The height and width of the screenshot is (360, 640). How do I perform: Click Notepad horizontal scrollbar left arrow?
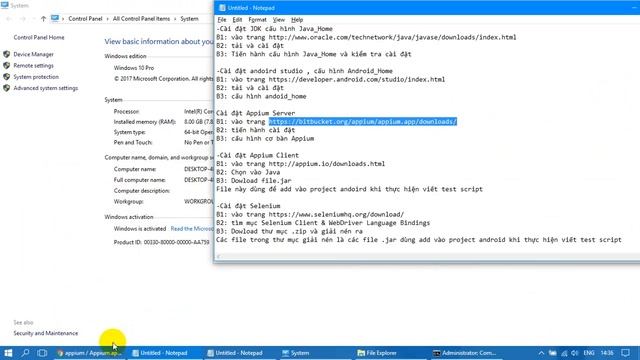coord(219,256)
